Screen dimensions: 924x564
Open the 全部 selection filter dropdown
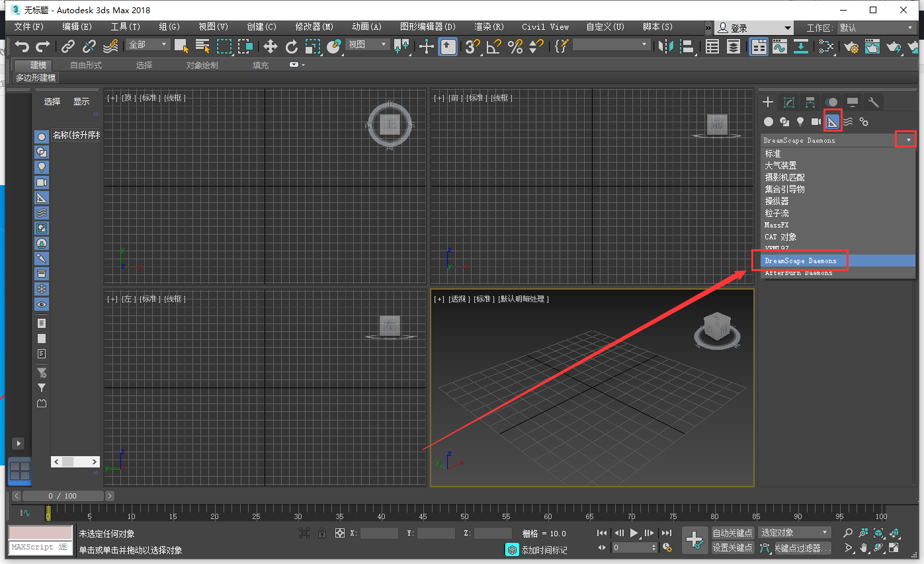click(x=149, y=44)
